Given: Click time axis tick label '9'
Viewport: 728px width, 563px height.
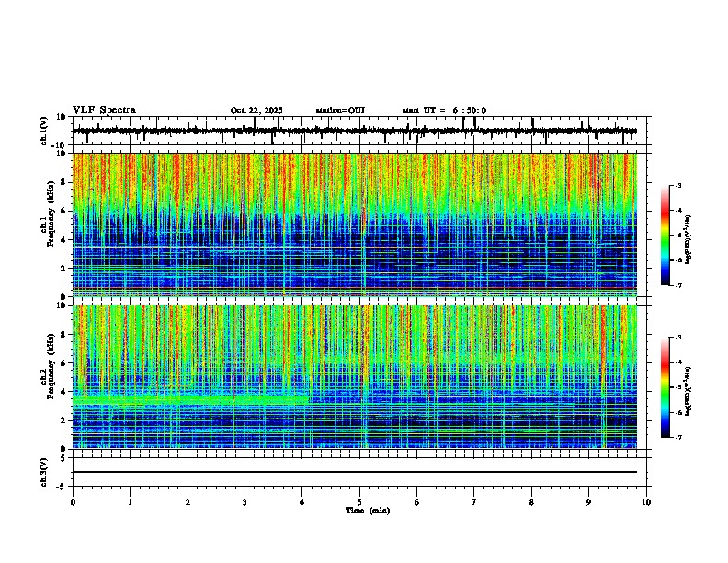Looking at the screenshot, I should [588, 502].
